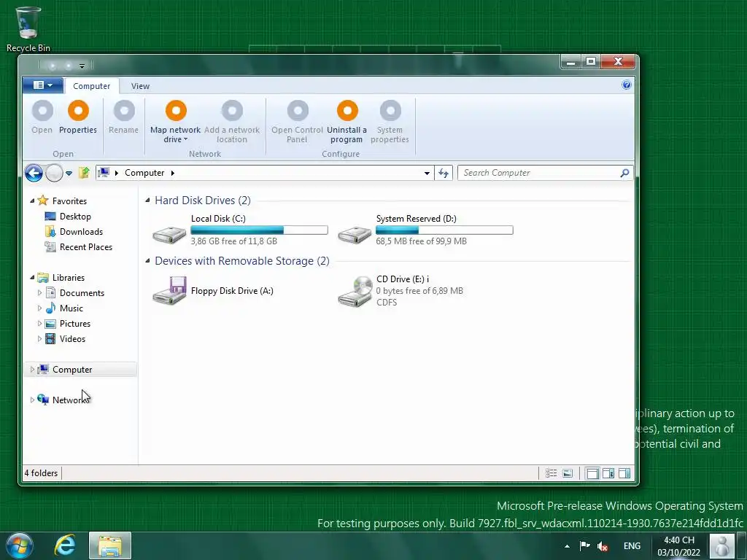Select Local Disk (C:) drive
Image resolution: width=747 pixels, height=560 pixels.
(x=240, y=230)
